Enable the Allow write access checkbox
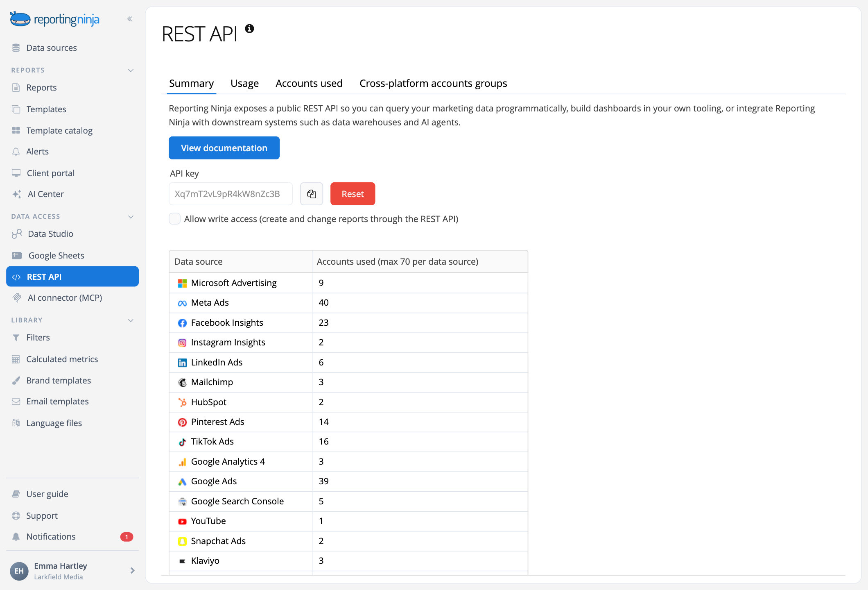The image size is (868, 590). click(175, 219)
